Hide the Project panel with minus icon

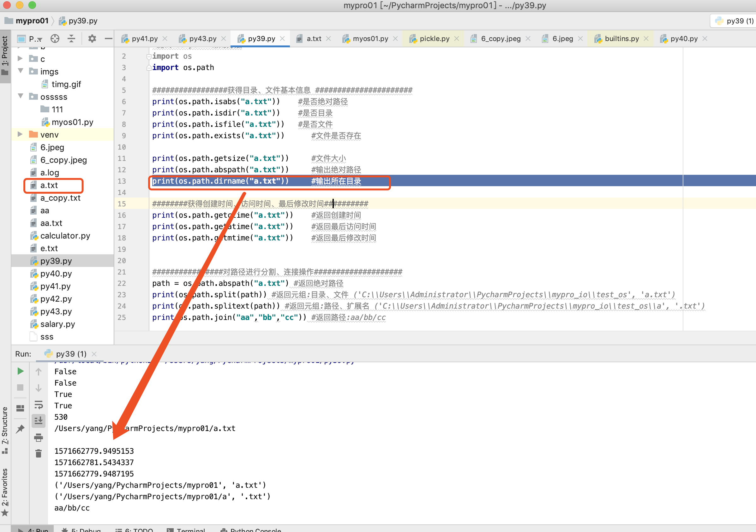[108, 39]
